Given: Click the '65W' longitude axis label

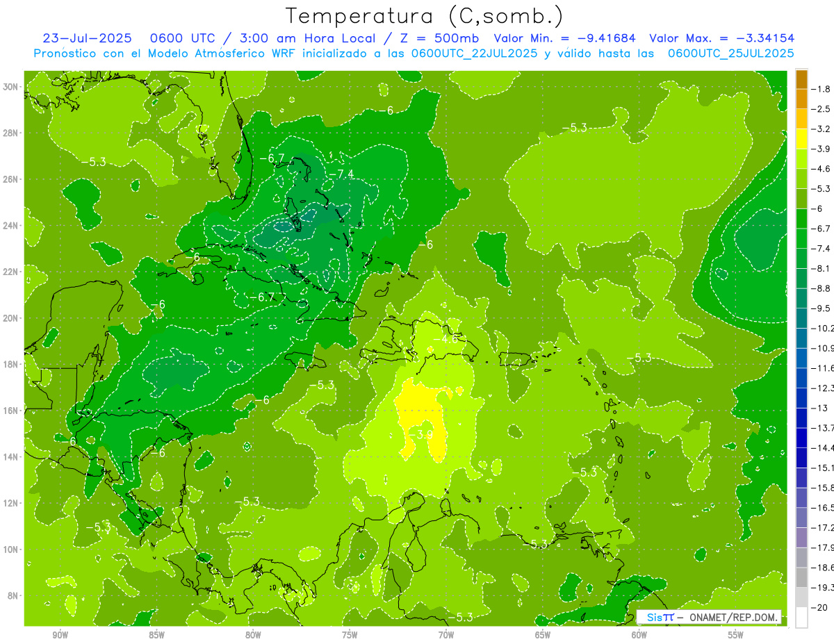Looking at the screenshot, I should point(543,635).
